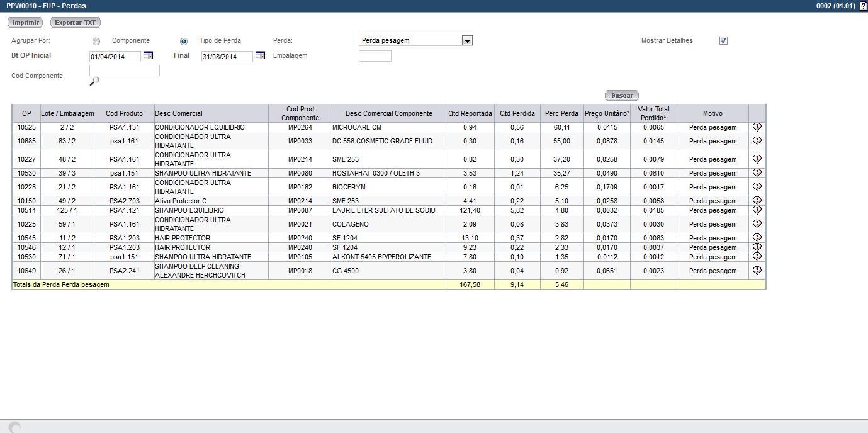Click the Cod Componente text field
Screen dimensions: 868x433
(125, 70)
